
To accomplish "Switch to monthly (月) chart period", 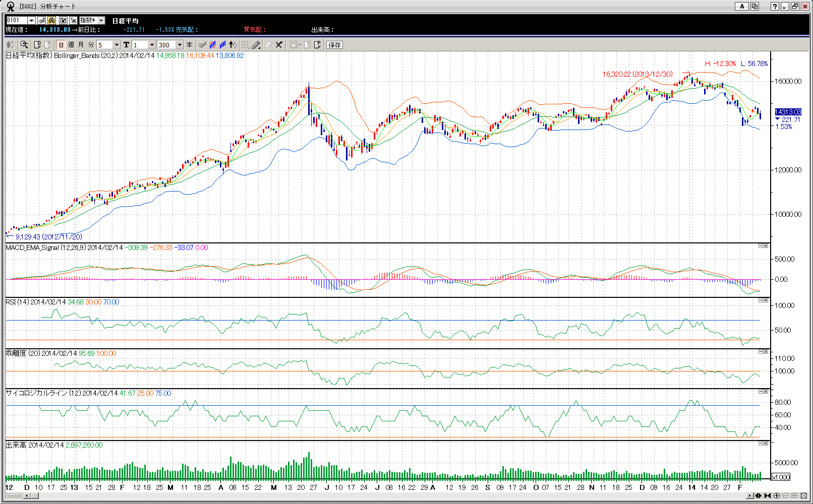I will [81, 45].
